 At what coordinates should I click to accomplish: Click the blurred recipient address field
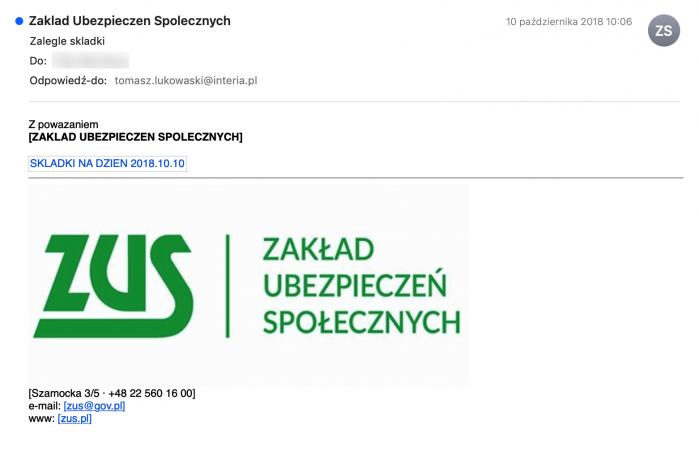90,60
